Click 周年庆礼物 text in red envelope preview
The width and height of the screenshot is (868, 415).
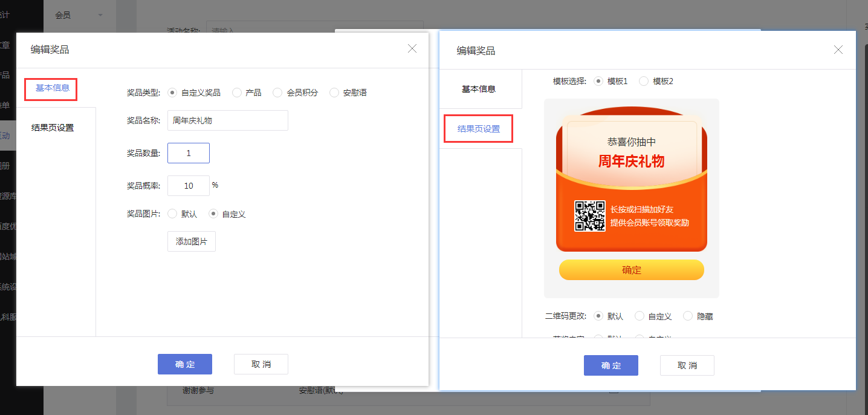pyautogui.click(x=632, y=161)
